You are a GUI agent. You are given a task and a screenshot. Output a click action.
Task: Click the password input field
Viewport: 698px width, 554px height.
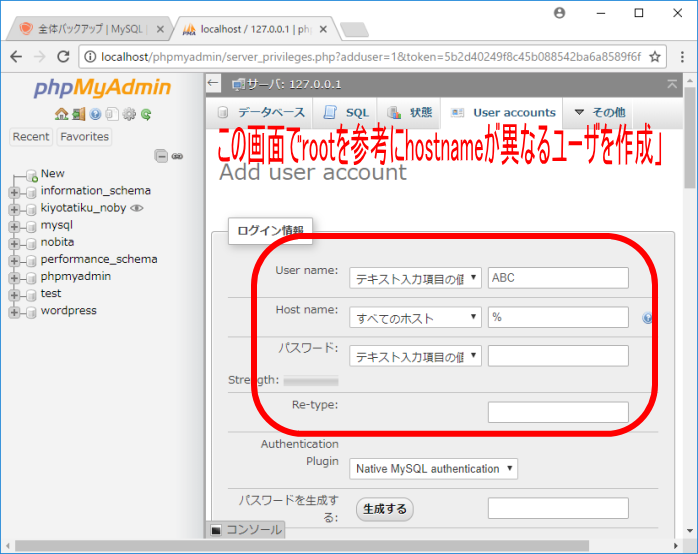pyautogui.click(x=558, y=356)
